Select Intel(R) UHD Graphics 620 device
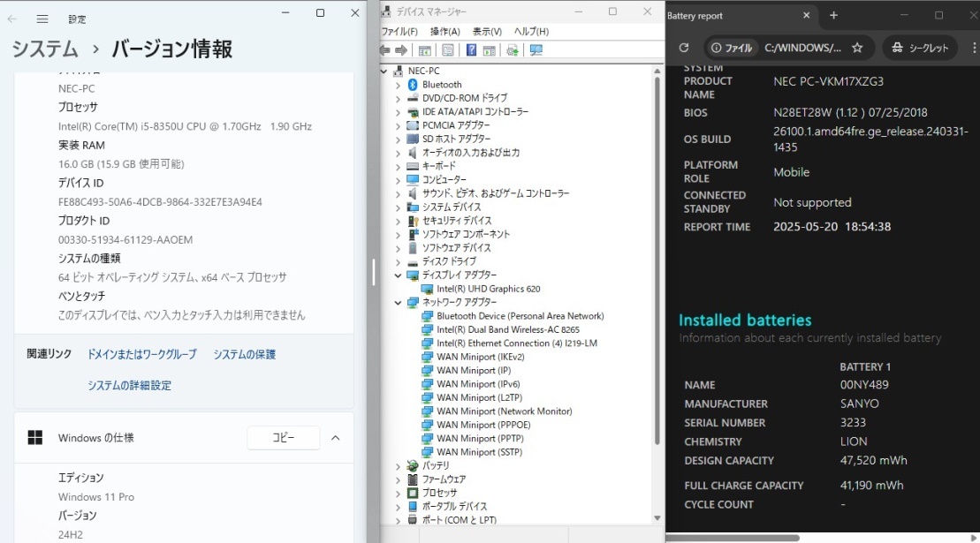980x543 pixels. click(488, 289)
